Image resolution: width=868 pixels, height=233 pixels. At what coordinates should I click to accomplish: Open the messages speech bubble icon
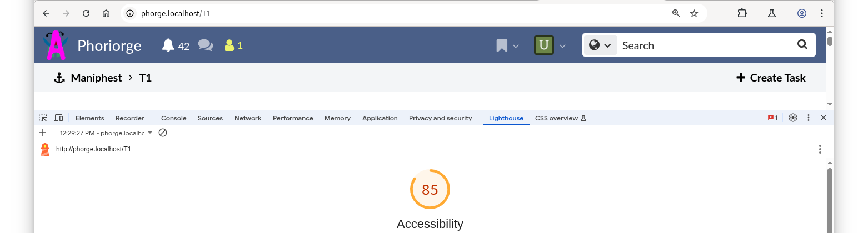[x=206, y=45]
